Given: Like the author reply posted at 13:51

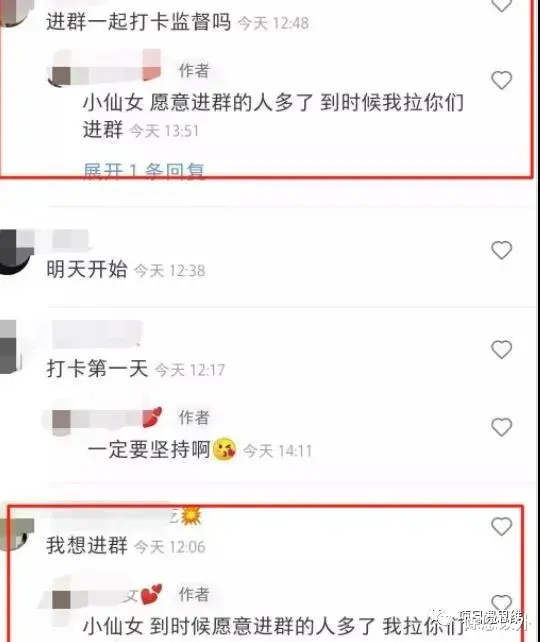Looking at the screenshot, I should pyautogui.click(x=502, y=80).
